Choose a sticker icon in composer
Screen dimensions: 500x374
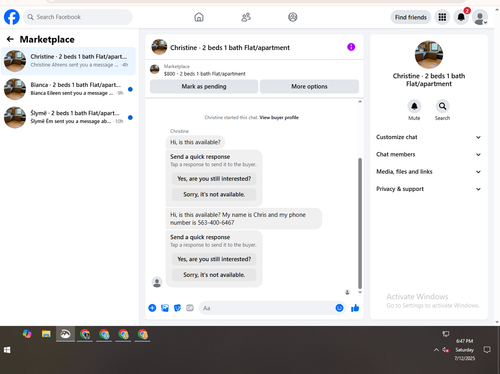point(177,308)
